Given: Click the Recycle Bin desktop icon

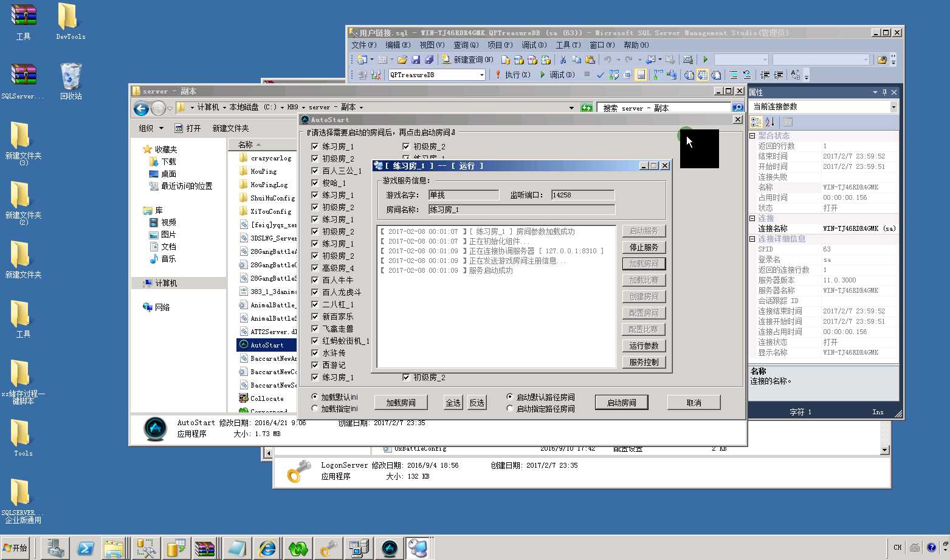Looking at the screenshot, I should tap(71, 81).
